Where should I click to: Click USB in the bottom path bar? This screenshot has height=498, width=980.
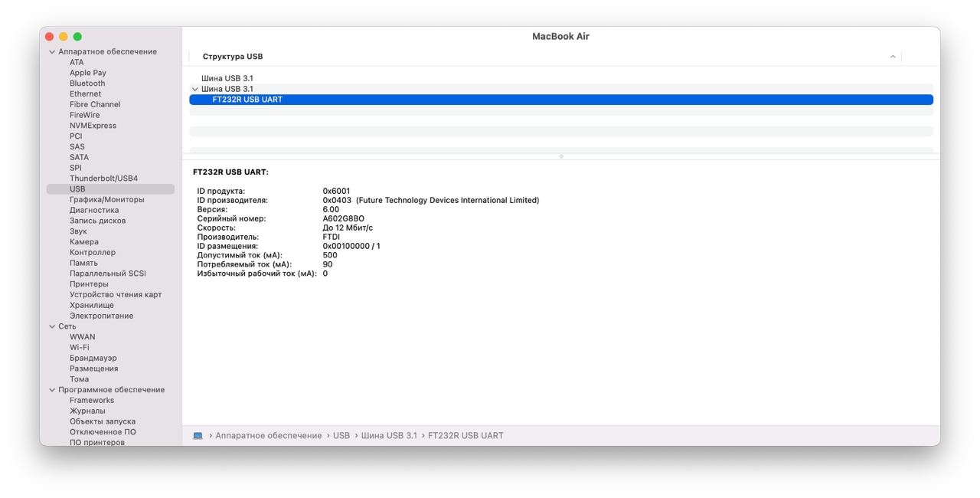click(341, 435)
